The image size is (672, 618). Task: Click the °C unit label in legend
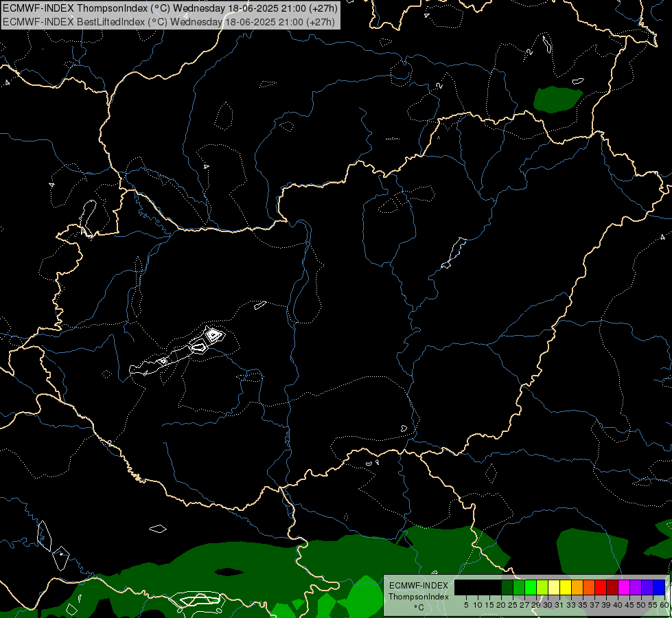(x=419, y=608)
